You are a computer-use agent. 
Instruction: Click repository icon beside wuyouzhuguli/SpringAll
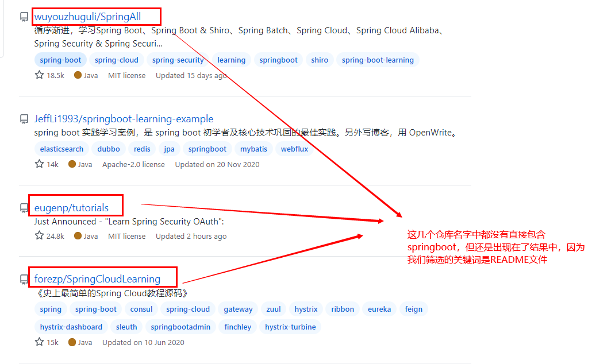24,17
